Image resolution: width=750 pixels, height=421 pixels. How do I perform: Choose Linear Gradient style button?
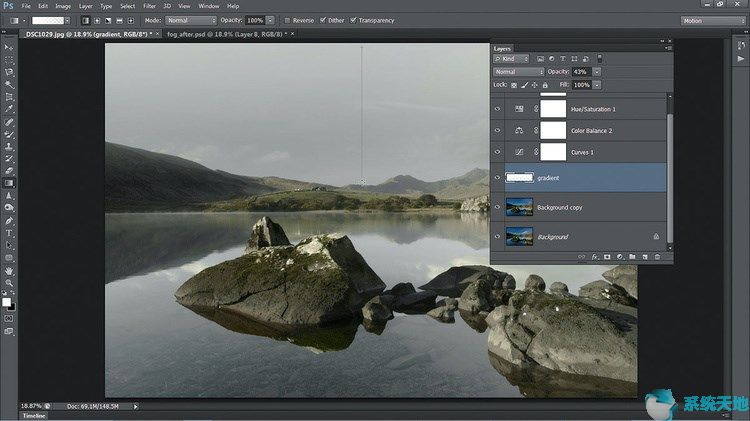pyautogui.click(x=86, y=21)
